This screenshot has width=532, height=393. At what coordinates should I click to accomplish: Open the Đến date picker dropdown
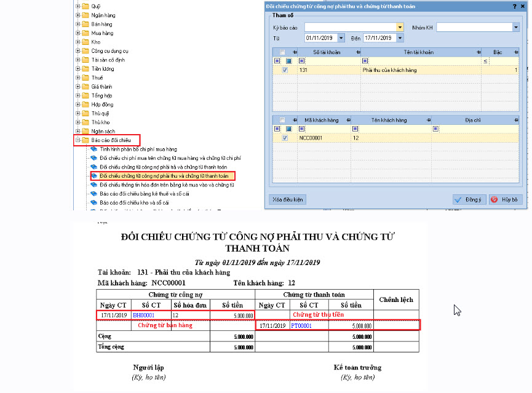(x=400, y=38)
